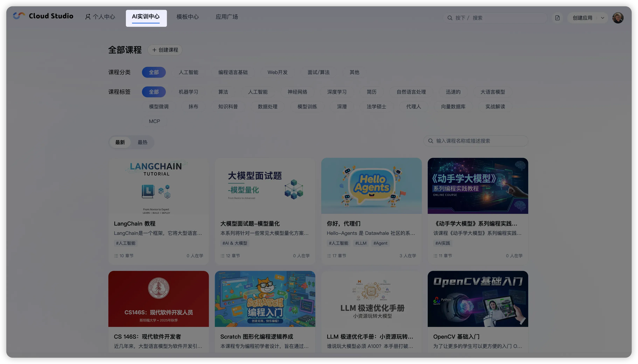This screenshot has width=638, height=364.
Task: Expand the 创建应用 dropdown arrow
Action: tap(602, 18)
